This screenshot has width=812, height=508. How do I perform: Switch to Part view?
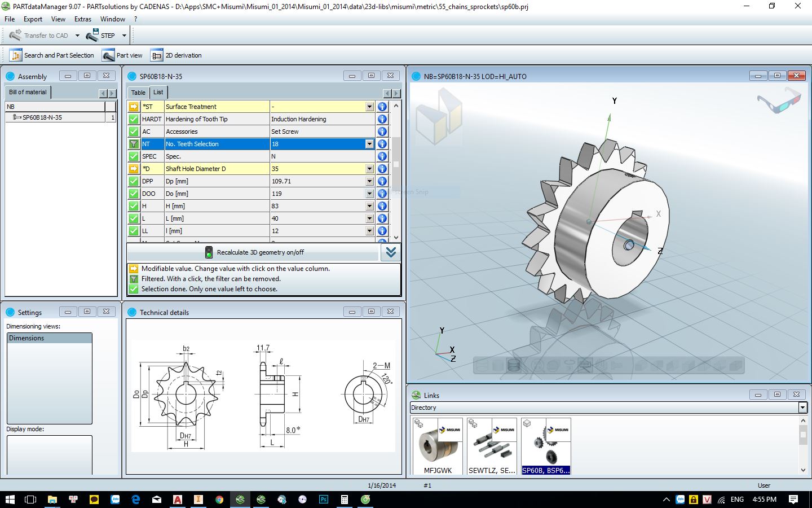(122, 55)
